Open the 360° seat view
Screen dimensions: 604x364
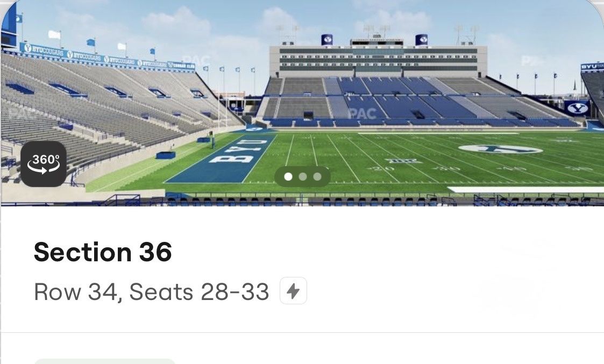[x=44, y=164]
